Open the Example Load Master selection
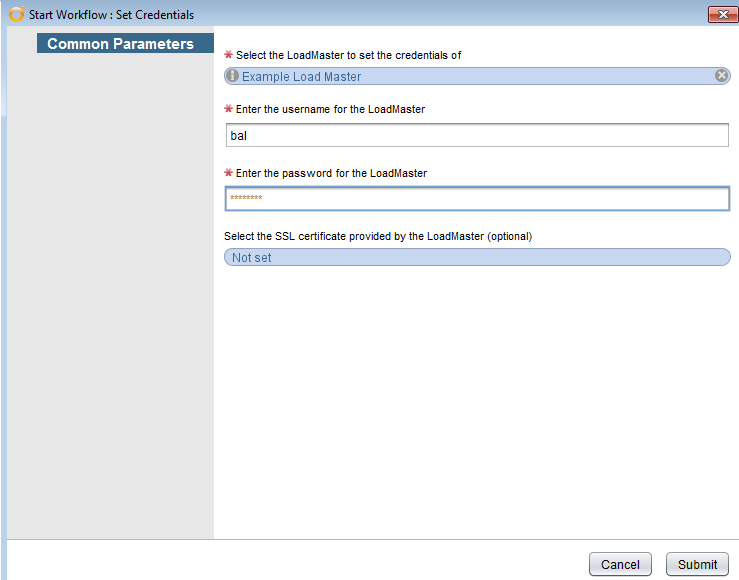739x580 pixels. point(477,76)
